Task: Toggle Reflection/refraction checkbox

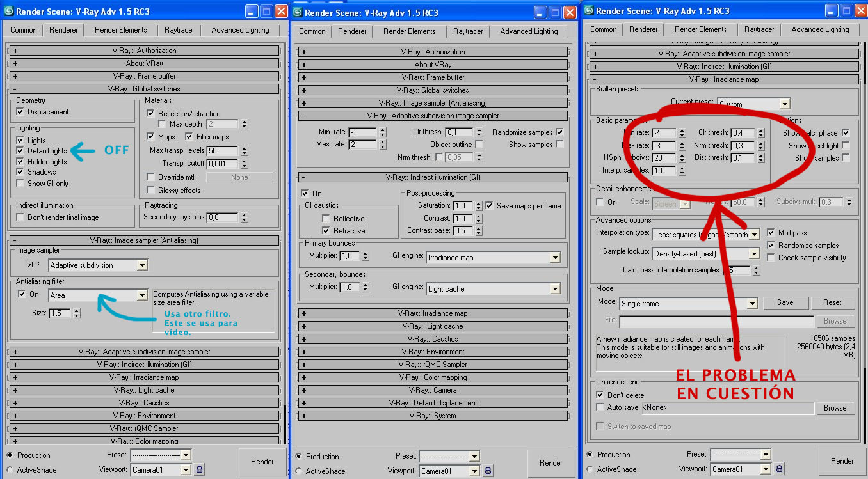Action: pyautogui.click(x=150, y=114)
